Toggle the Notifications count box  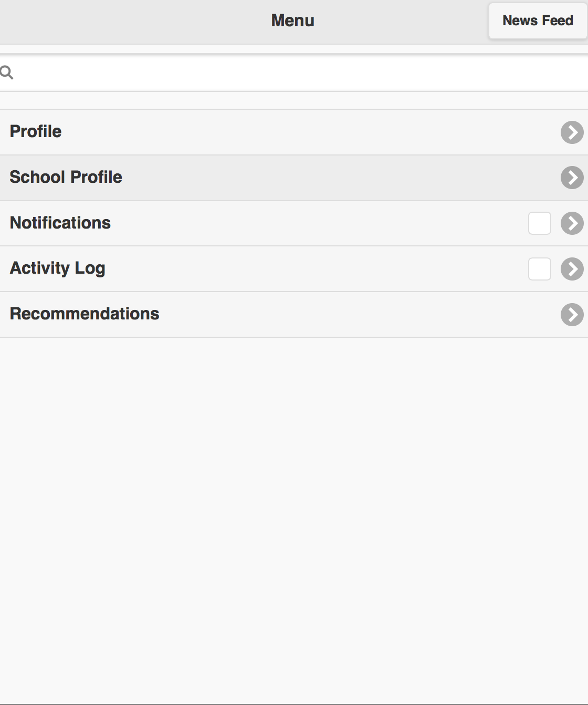pyautogui.click(x=540, y=223)
